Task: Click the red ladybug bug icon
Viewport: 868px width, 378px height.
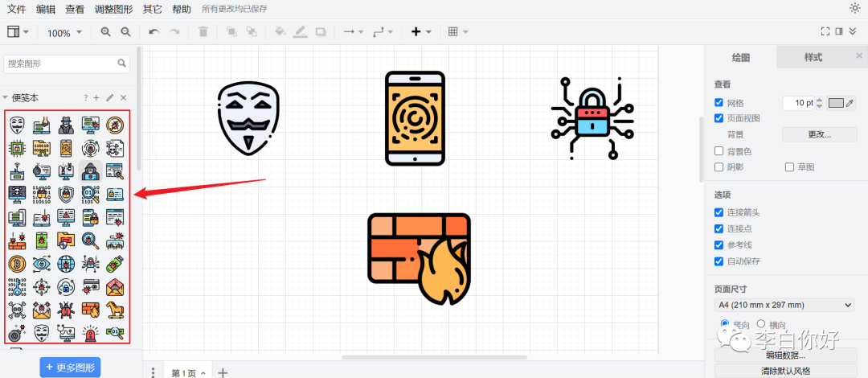Action: [x=66, y=310]
